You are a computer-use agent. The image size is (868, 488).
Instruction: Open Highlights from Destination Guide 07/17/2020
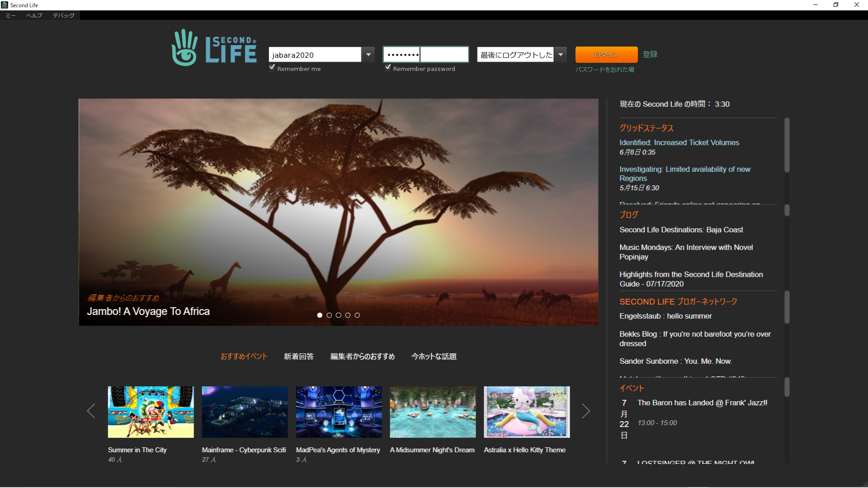coord(691,279)
